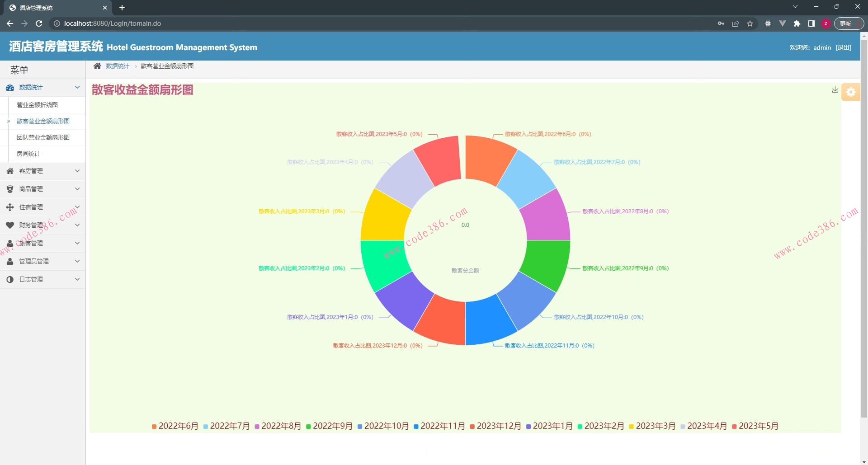Image resolution: width=868 pixels, height=465 pixels.
Task: Click the password key icon in address bar
Action: tap(721, 23)
